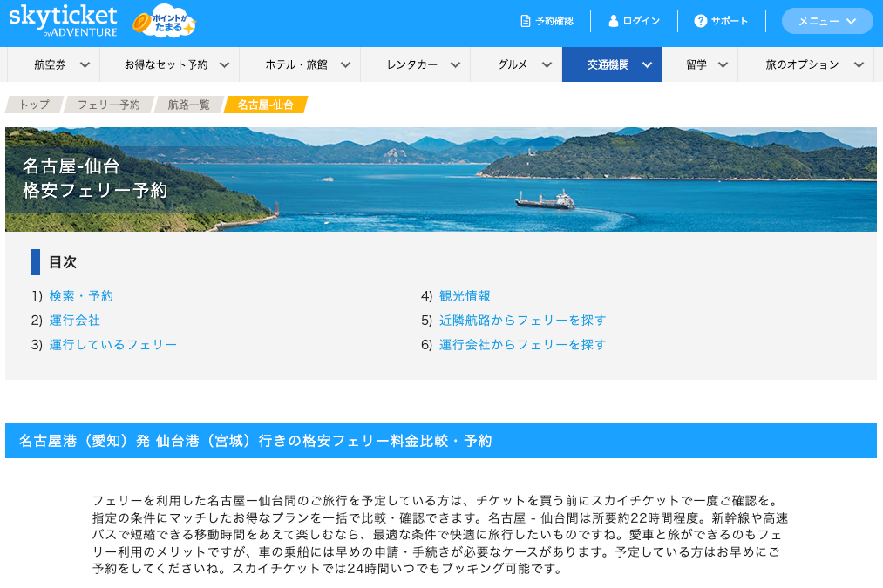Go to 航路一覧 breadcrumb

coord(188,105)
